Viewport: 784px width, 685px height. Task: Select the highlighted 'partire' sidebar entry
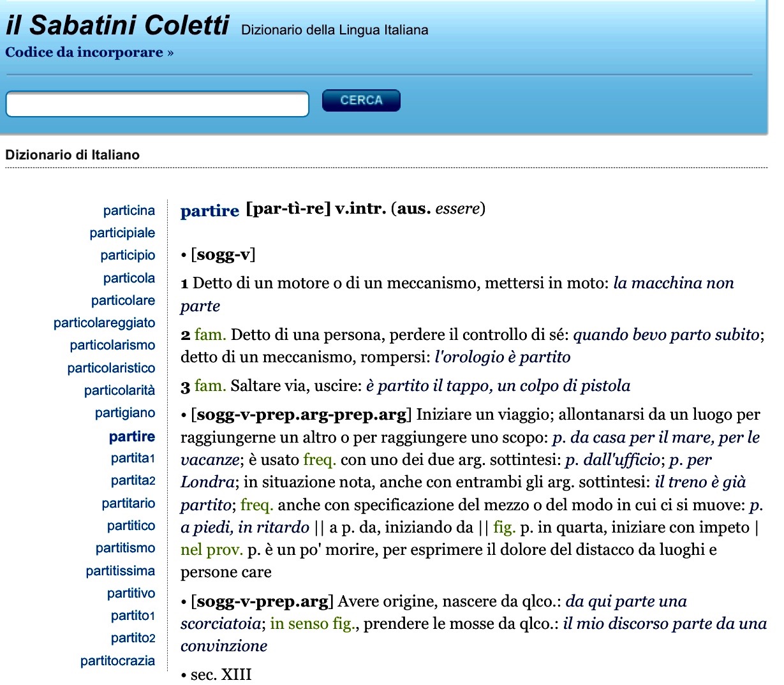(x=131, y=436)
